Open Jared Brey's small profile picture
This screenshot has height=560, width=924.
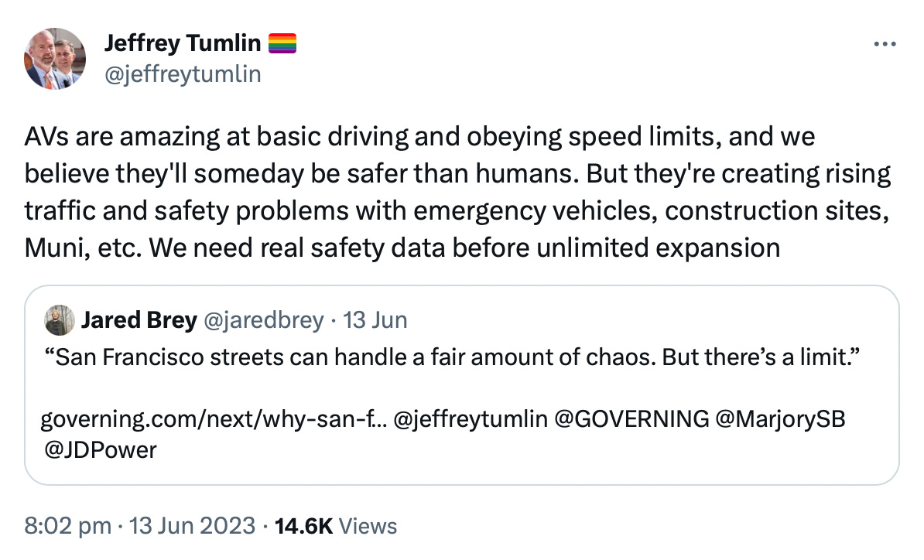[x=60, y=320]
